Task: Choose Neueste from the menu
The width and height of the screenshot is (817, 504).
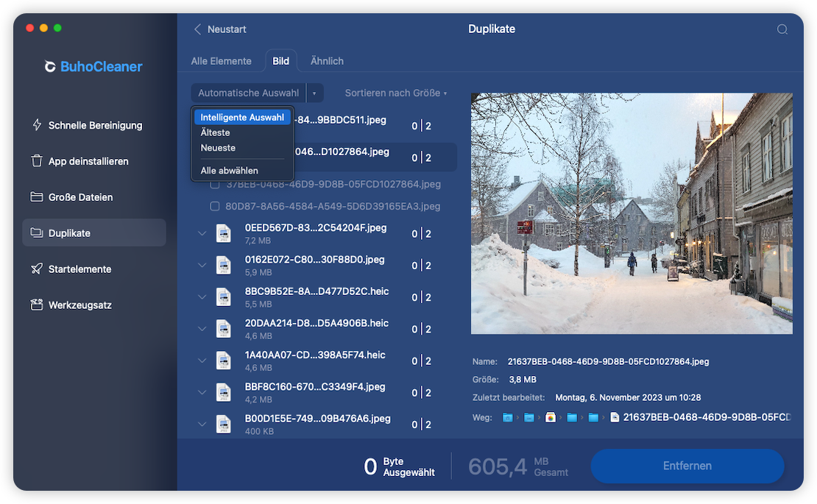Action: 218,148
